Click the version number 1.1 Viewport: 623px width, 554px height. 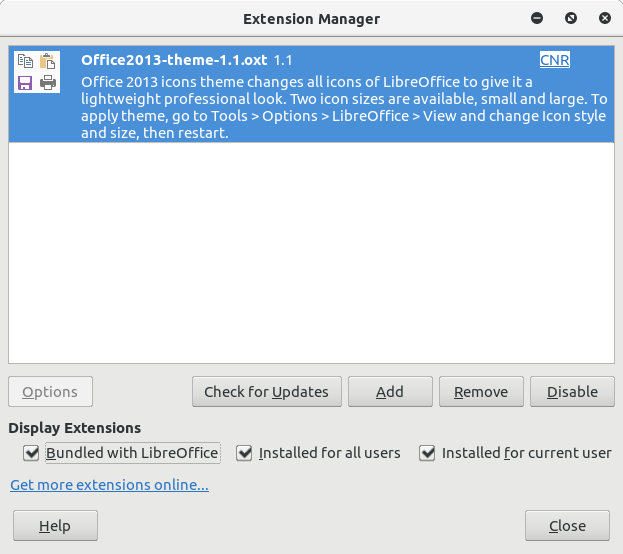coord(283,60)
